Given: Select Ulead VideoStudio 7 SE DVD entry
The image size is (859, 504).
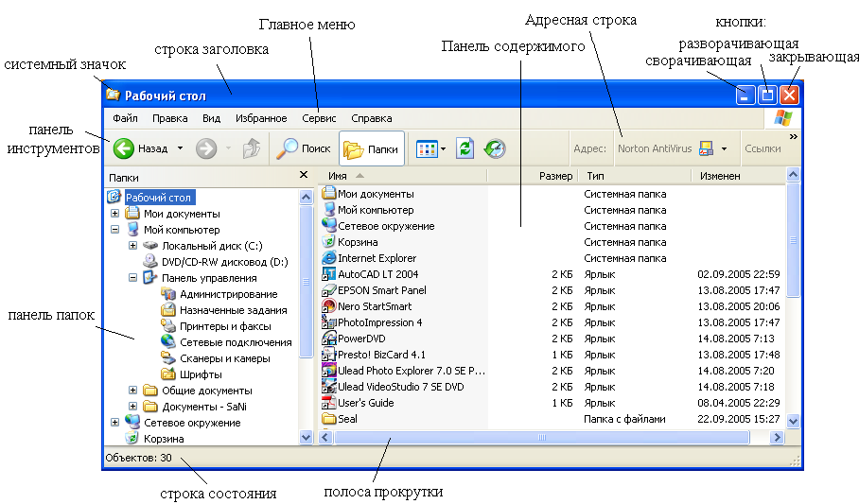Looking at the screenshot, I should (x=400, y=387).
